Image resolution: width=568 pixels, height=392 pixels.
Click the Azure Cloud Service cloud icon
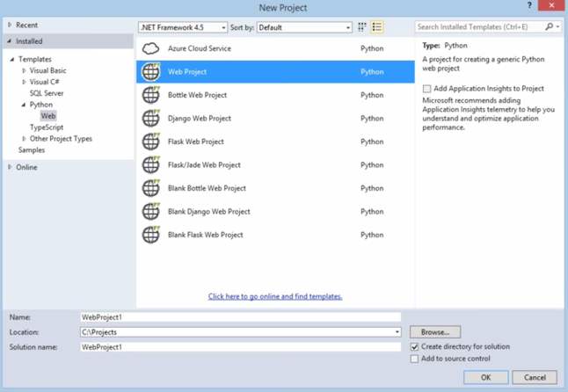click(x=150, y=48)
